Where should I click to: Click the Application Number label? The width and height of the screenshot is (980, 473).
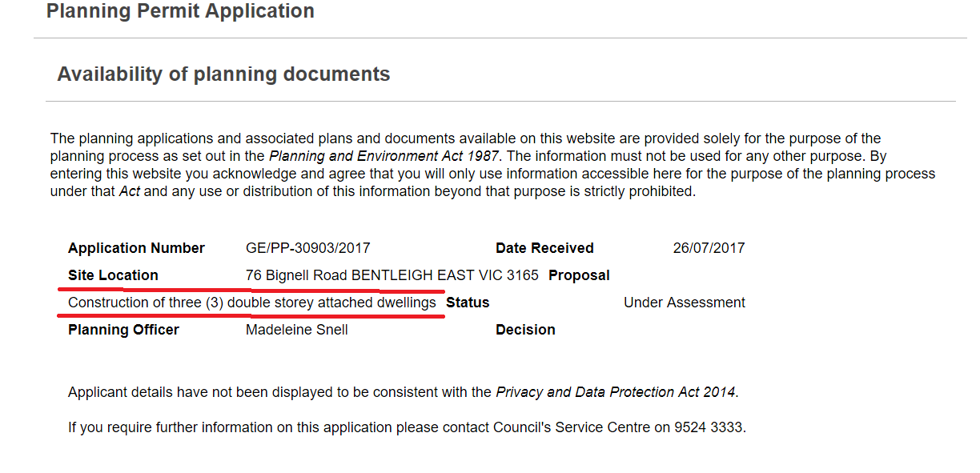click(136, 248)
